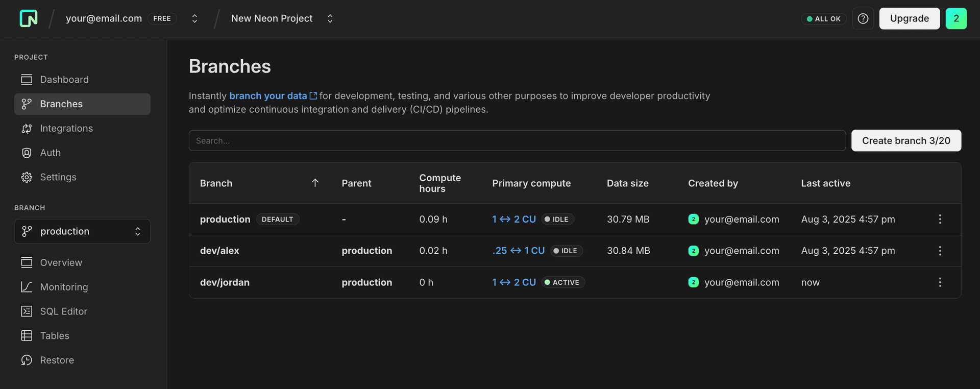
Task: Open three-dot menu for production branch
Action: tap(940, 219)
